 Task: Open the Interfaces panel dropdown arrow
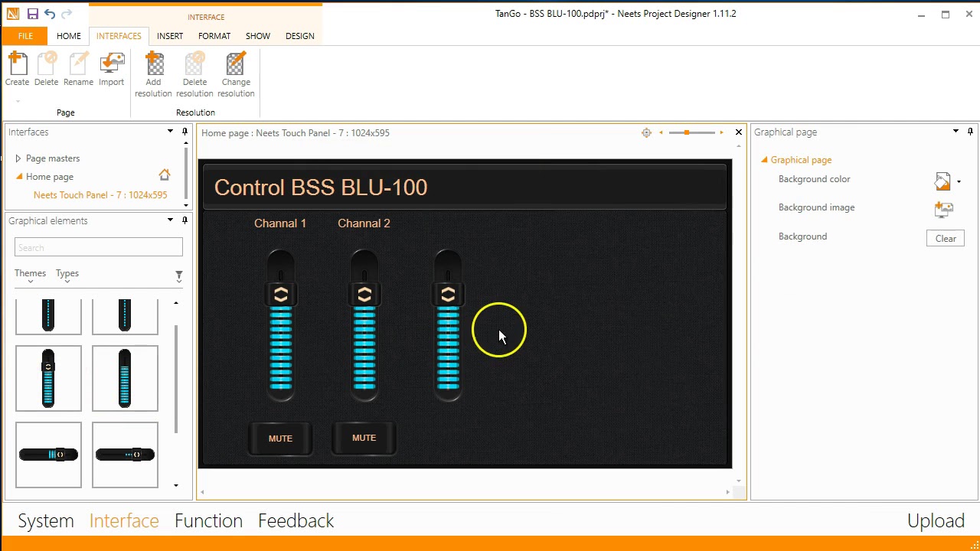170,132
